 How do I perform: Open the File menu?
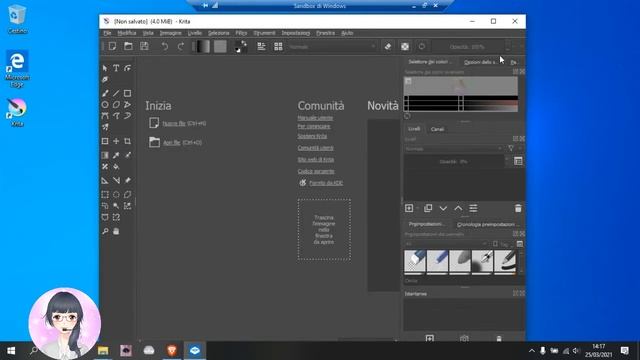click(107, 33)
